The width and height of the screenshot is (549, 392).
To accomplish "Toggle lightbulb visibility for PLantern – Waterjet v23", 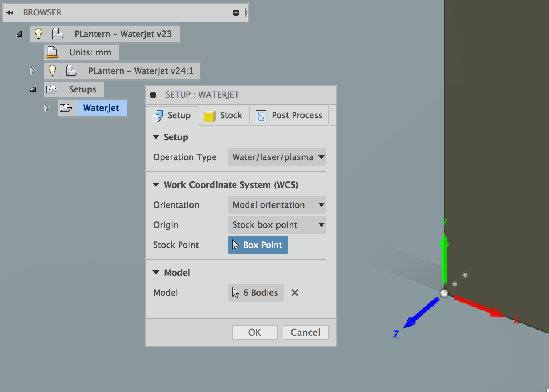I will pos(38,34).
